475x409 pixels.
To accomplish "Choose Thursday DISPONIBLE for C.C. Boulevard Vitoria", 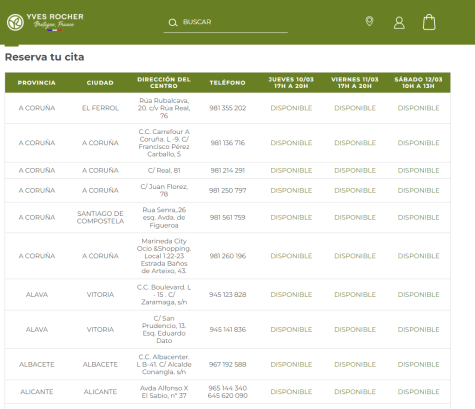I will click(291, 295).
